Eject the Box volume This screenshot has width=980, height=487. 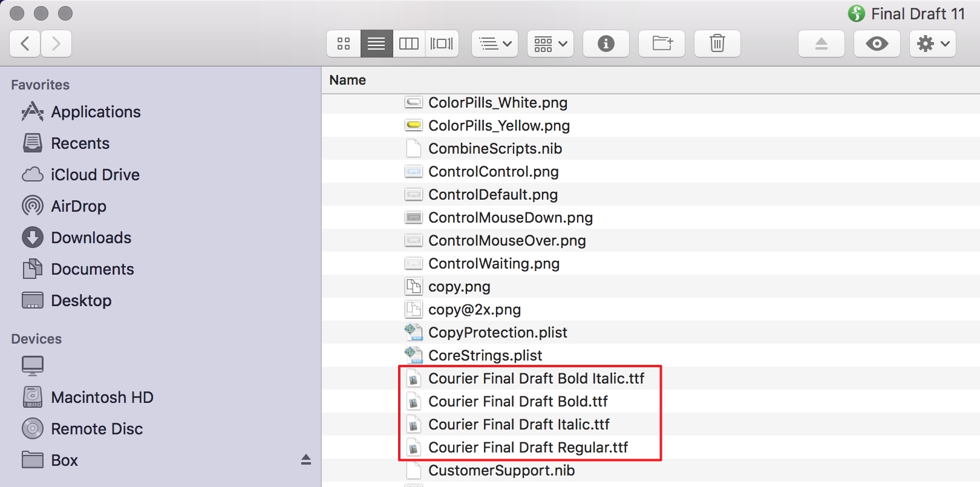tap(306, 460)
